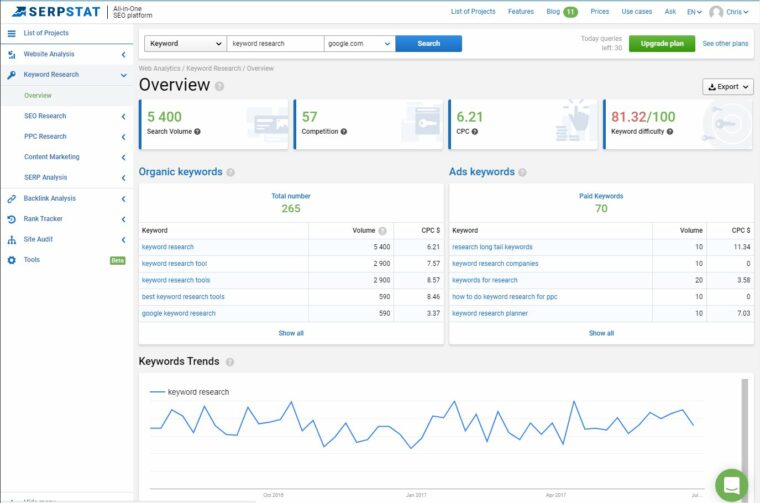
Task: Open 'best keyword research tools' keyword link
Action: coord(183,297)
